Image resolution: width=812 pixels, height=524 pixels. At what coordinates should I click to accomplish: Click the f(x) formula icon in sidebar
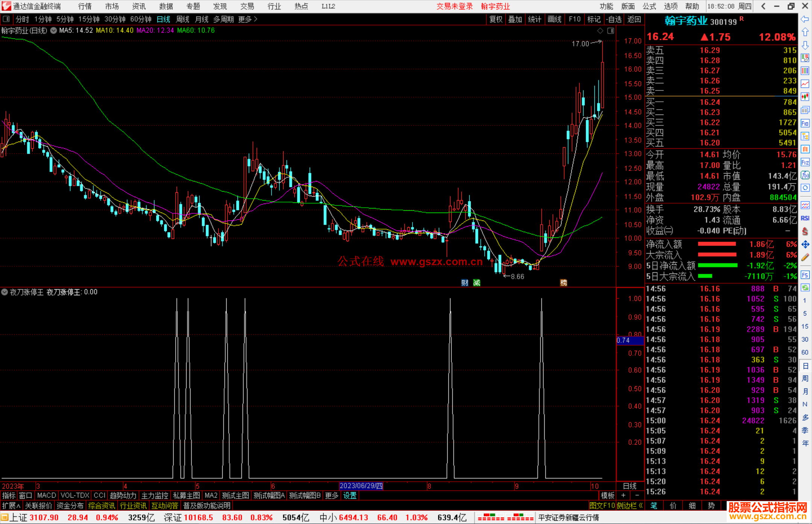pyautogui.click(x=805, y=175)
